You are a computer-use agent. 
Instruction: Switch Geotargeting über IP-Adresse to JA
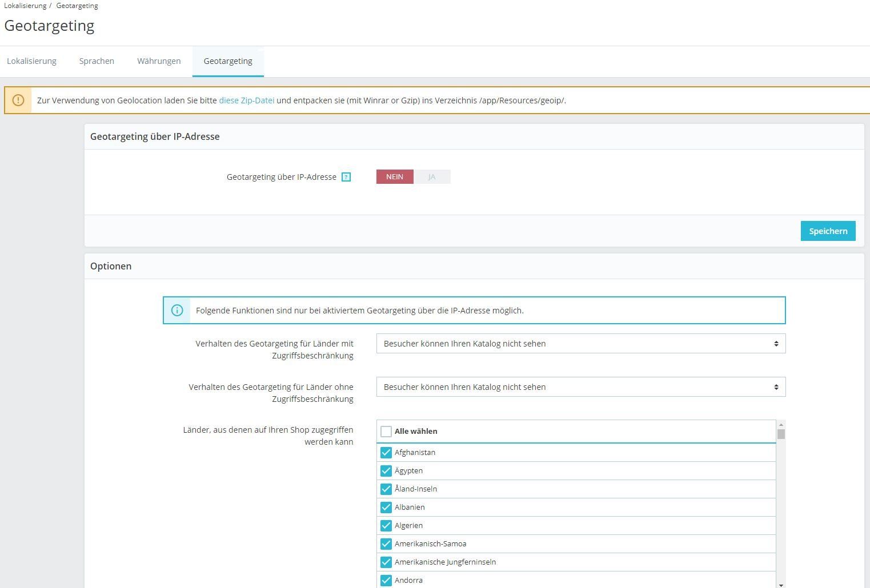click(x=432, y=177)
